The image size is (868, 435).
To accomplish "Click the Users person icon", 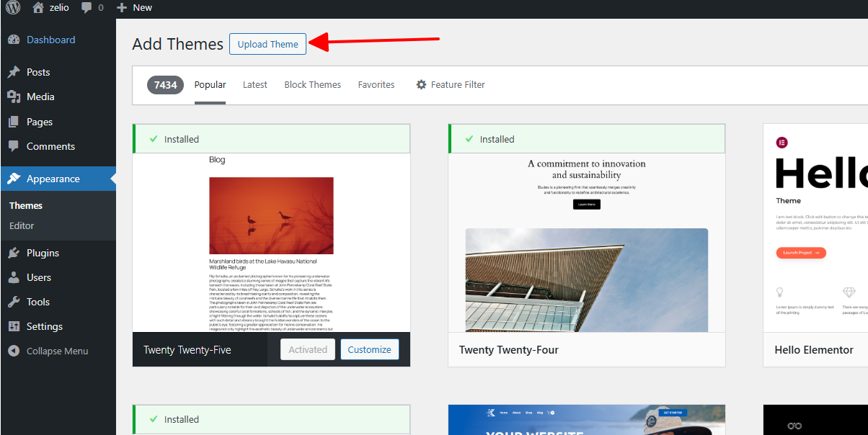I will click(14, 277).
